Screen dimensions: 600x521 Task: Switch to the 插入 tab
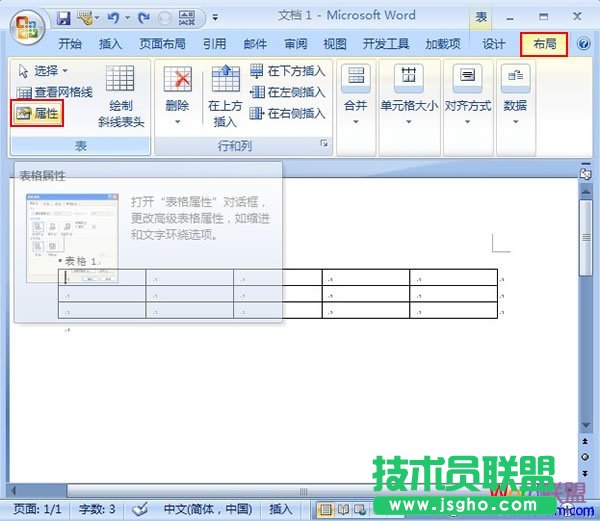(x=111, y=44)
